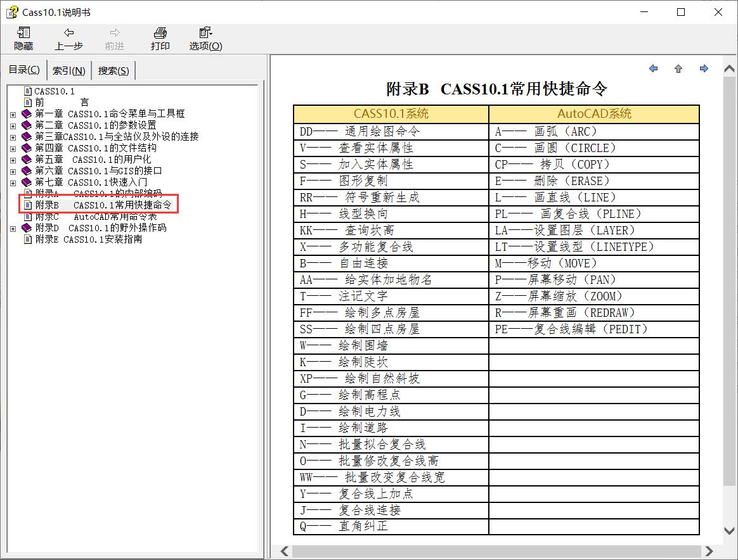Click the purple book icon of 第四章

pyautogui.click(x=27, y=148)
